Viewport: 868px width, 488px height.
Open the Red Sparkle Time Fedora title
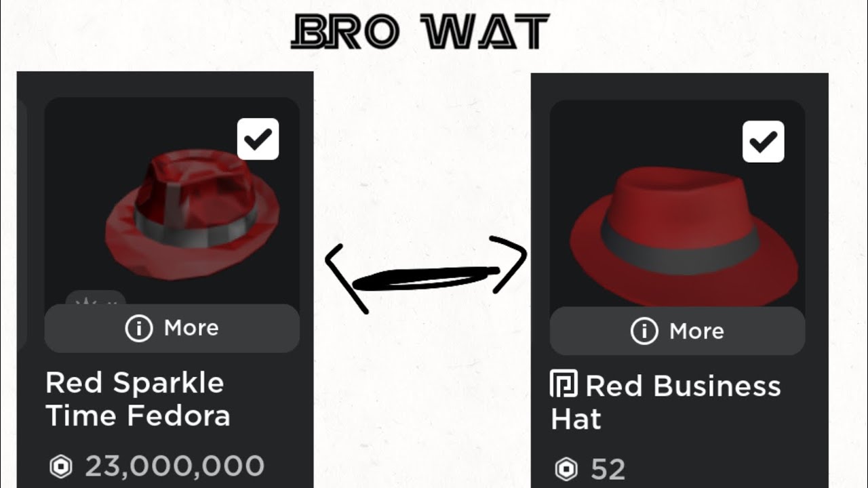tap(138, 399)
